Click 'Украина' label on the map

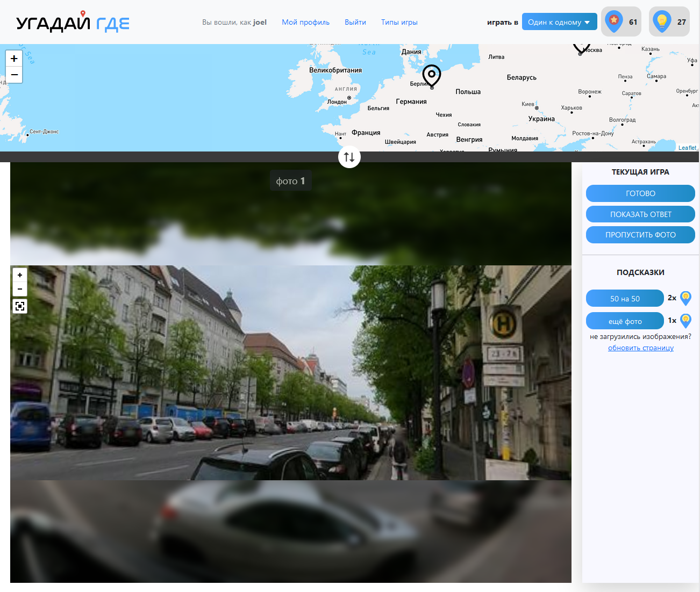click(x=541, y=119)
